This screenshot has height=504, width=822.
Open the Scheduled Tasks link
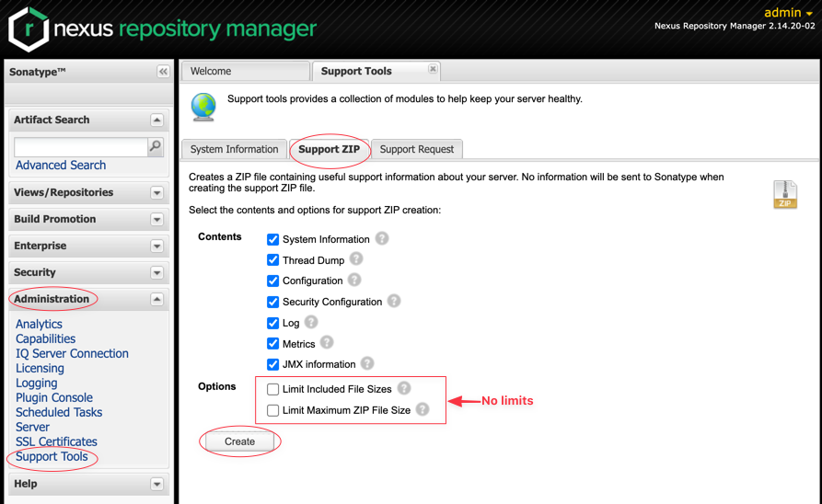(59, 412)
